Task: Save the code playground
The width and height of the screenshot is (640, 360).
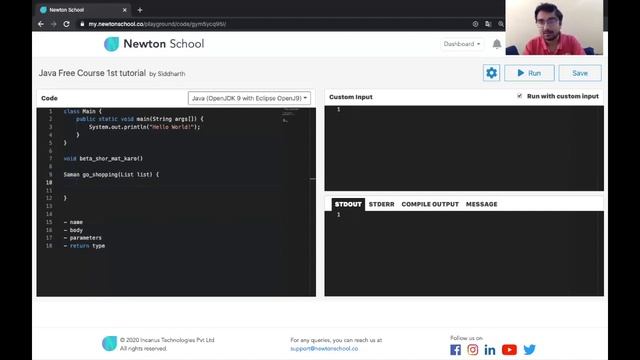Action: click(x=580, y=73)
